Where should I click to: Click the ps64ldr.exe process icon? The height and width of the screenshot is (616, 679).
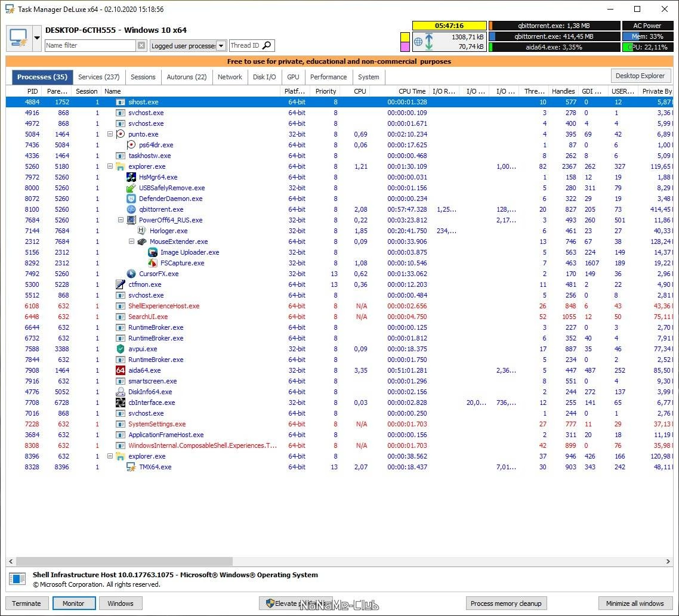[x=131, y=145]
